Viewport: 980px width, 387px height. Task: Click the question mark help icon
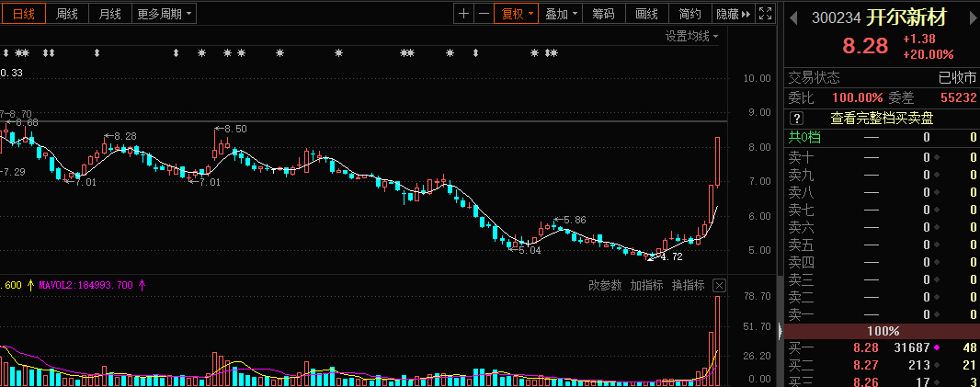tap(797, 119)
